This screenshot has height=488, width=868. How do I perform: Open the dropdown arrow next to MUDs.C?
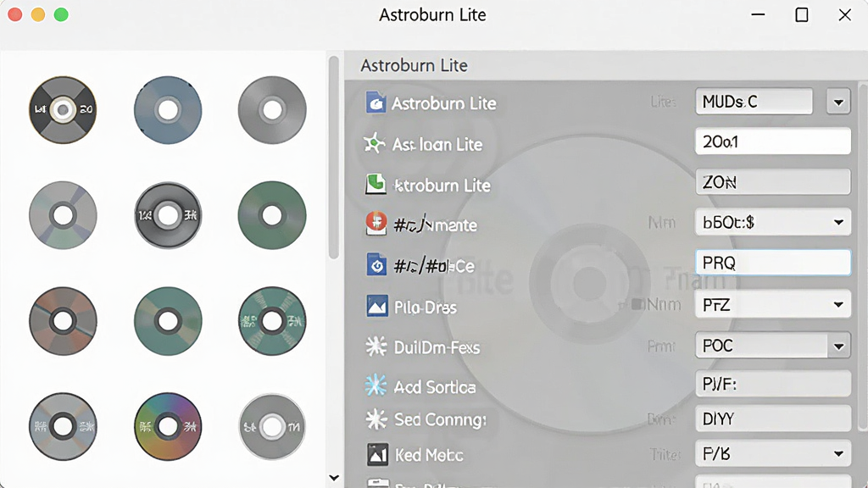[x=838, y=102]
